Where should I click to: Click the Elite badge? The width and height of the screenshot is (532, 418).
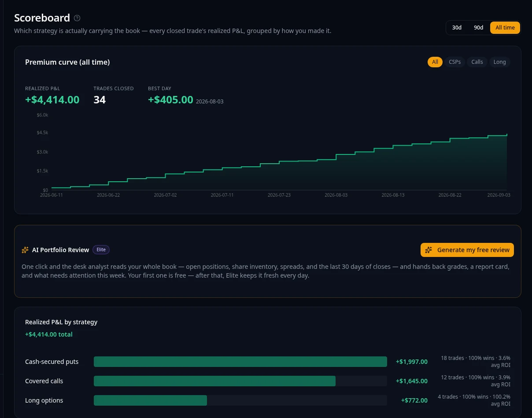[x=101, y=249]
